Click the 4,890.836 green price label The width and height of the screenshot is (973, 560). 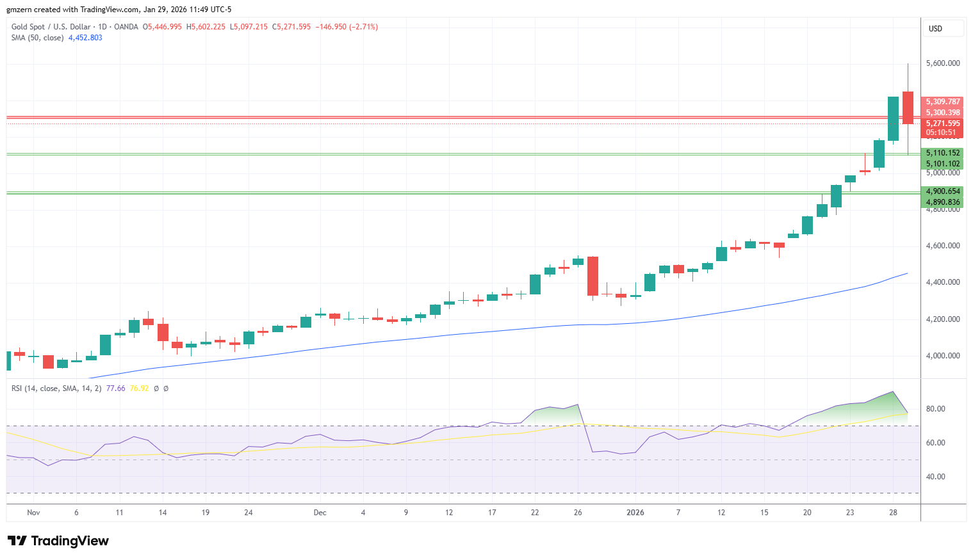coord(942,202)
